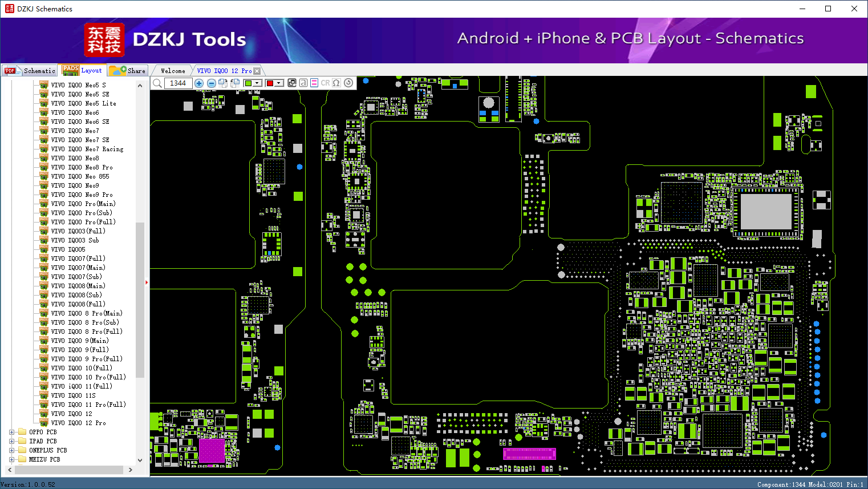The width and height of the screenshot is (868, 489).
Task: Click the tree vertical scrollbar down arrow
Action: click(140, 460)
